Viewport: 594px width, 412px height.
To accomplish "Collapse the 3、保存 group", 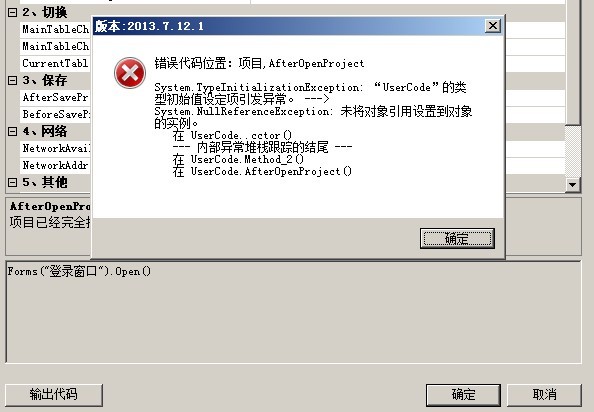I will tap(13, 80).
